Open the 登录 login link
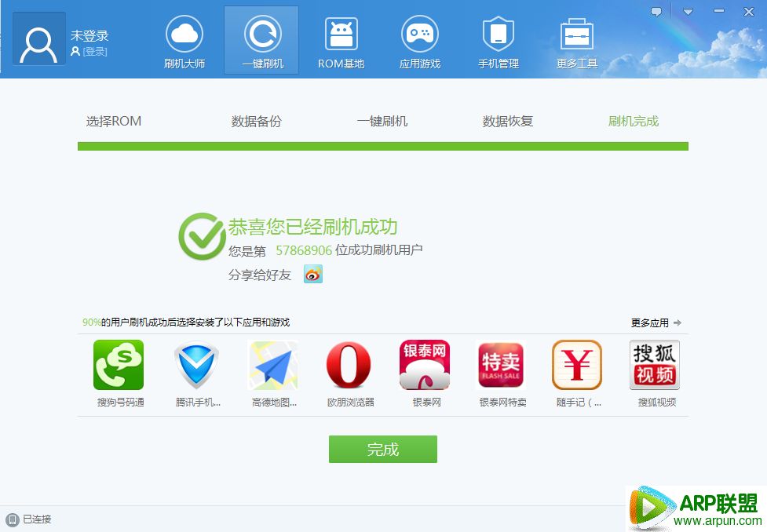Viewport: 767px width, 532px height. tap(94, 51)
